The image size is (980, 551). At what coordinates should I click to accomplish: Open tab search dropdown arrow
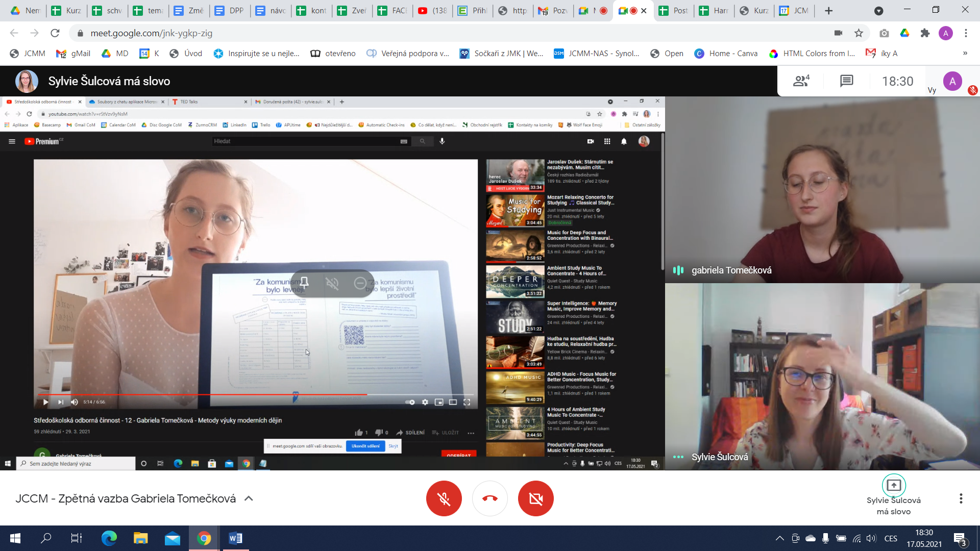878,11
